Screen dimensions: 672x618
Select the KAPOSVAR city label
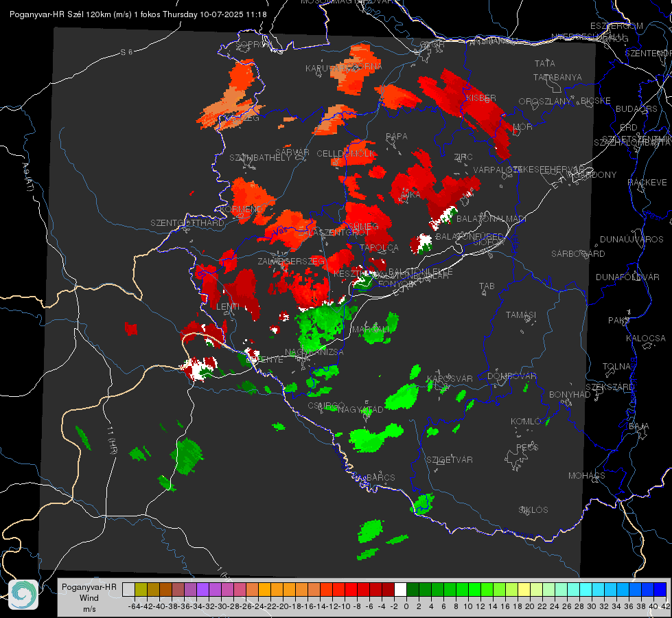point(450,378)
